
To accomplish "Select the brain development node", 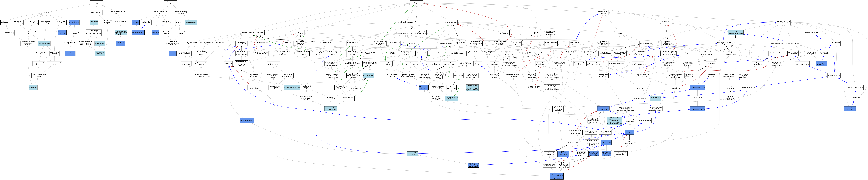I will [834, 76].
